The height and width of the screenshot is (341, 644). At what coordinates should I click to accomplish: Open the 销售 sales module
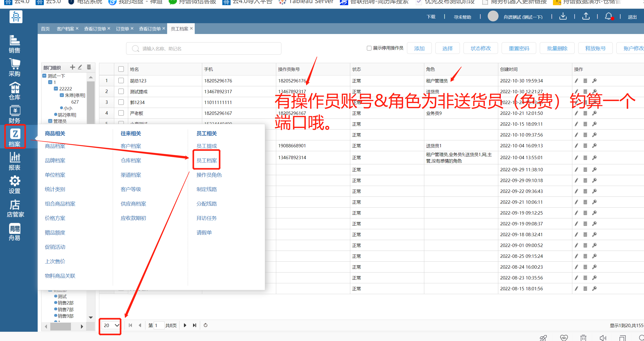pos(15,44)
